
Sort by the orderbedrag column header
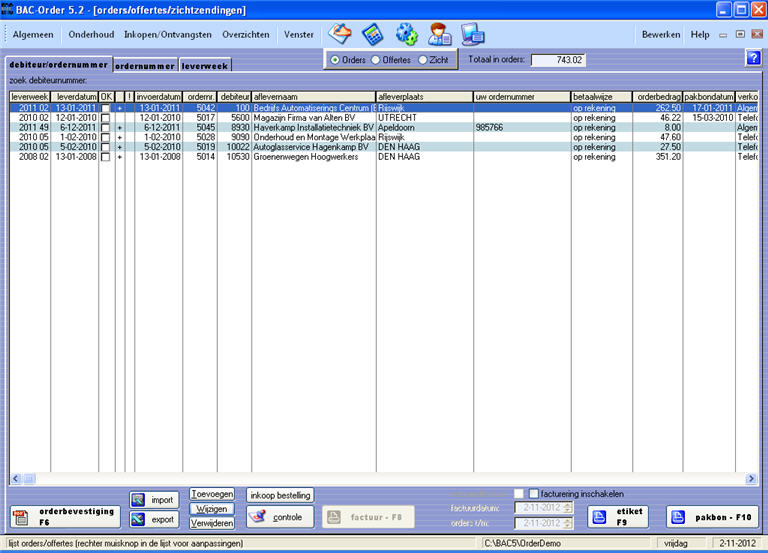(657, 97)
